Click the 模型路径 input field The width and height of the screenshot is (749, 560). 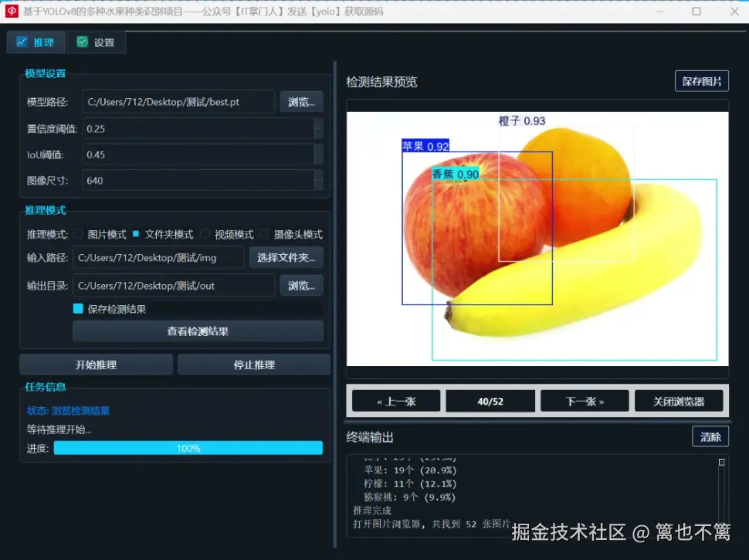coord(178,102)
